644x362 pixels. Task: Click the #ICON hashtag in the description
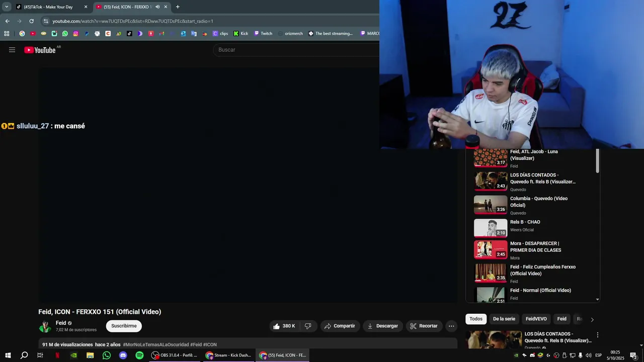(x=210, y=344)
